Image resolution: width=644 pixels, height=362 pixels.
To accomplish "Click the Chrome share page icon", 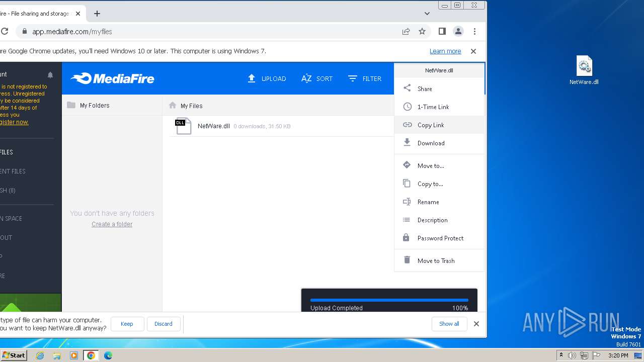I will pos(406,31).
